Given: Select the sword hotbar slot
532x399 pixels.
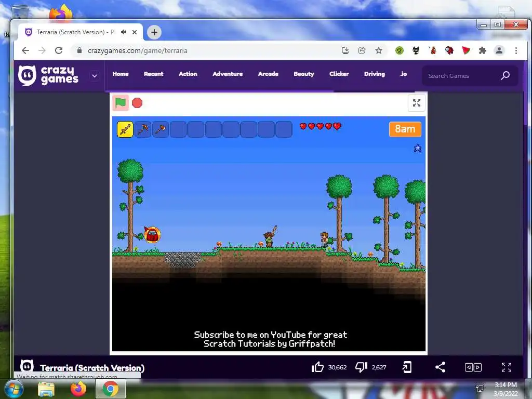Looking at the screenshot, I should pyautogui.click(x=125, y=129).
